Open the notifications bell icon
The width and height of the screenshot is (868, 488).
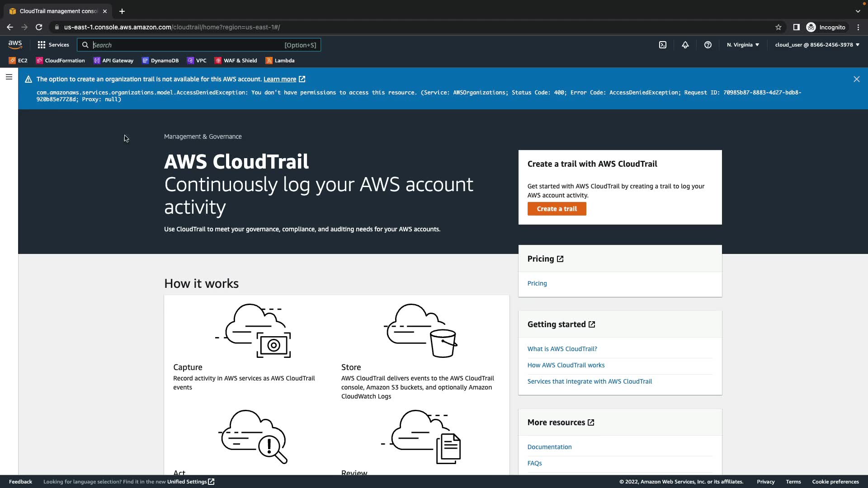point(685,45)
